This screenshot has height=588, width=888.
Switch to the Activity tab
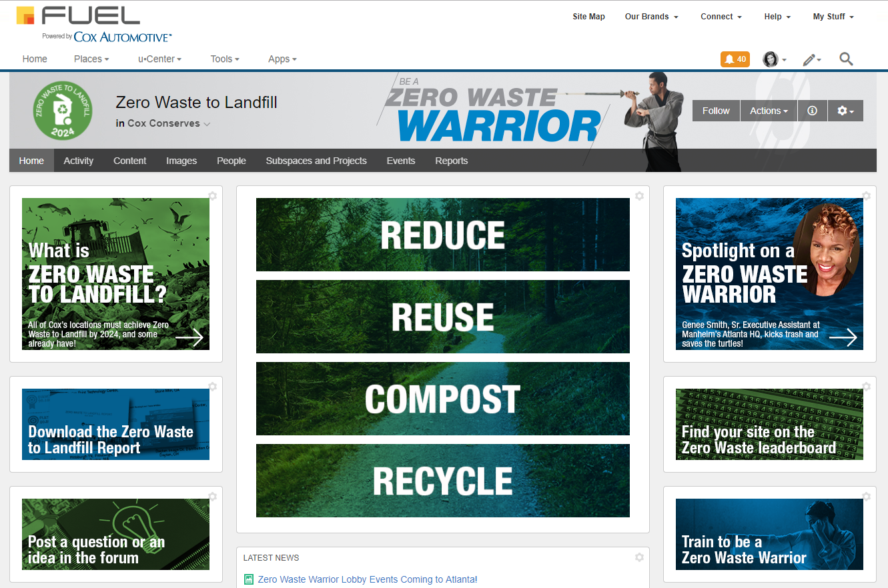point(79,161)
